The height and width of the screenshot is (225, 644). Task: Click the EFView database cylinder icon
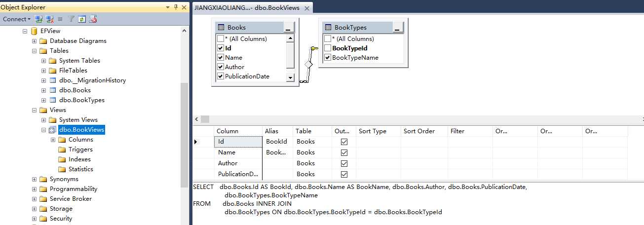coord(34,31)
